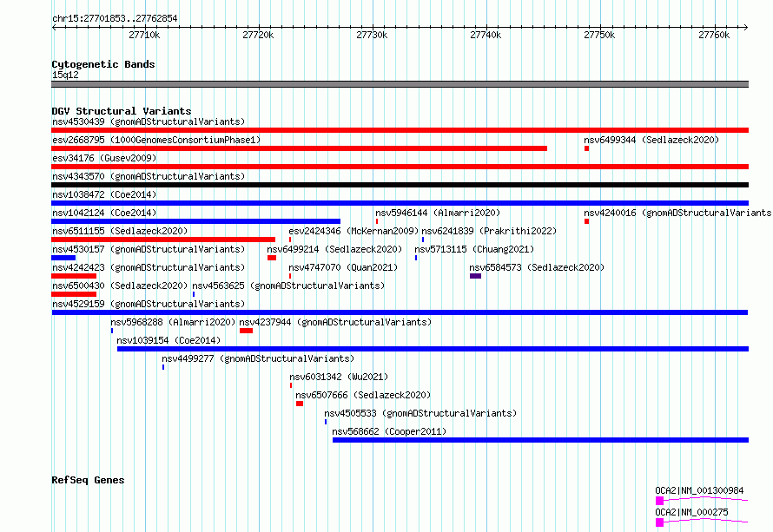Screen dimensions: 773x532
Task: Click the 15q12 cytogenetic band bar
Action: click(x=400, y=84)
